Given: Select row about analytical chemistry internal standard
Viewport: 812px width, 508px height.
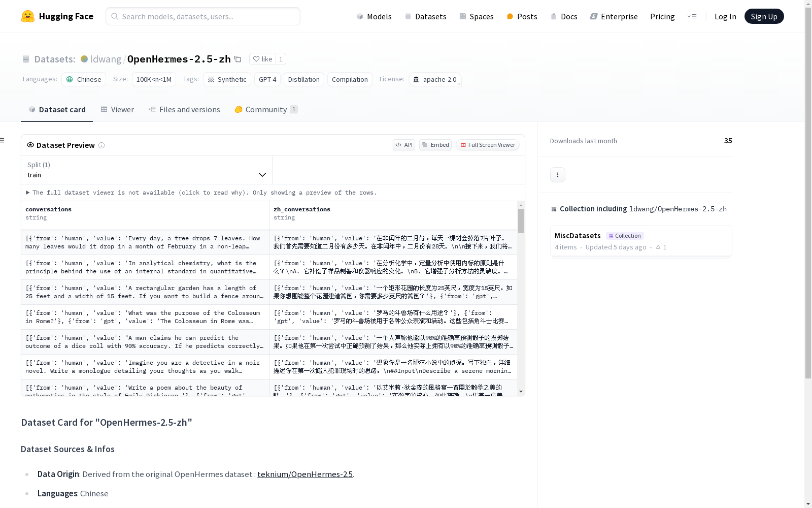Looking at the screenshot, I should tap(269, 267).
